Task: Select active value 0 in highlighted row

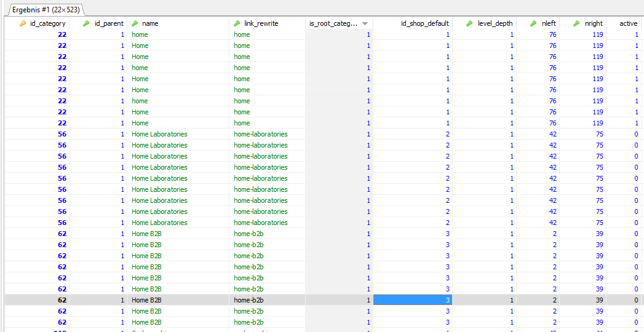Action: pos(636,300)
